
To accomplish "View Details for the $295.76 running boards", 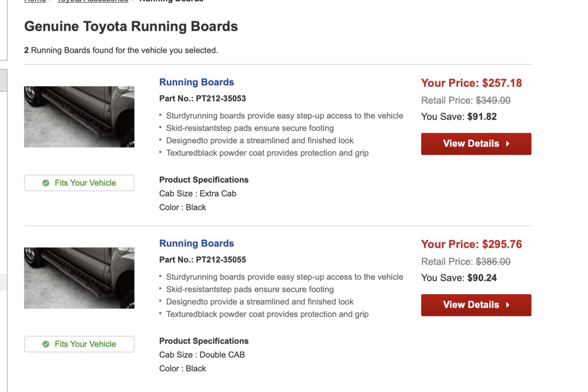I will (x=476, y=305).
